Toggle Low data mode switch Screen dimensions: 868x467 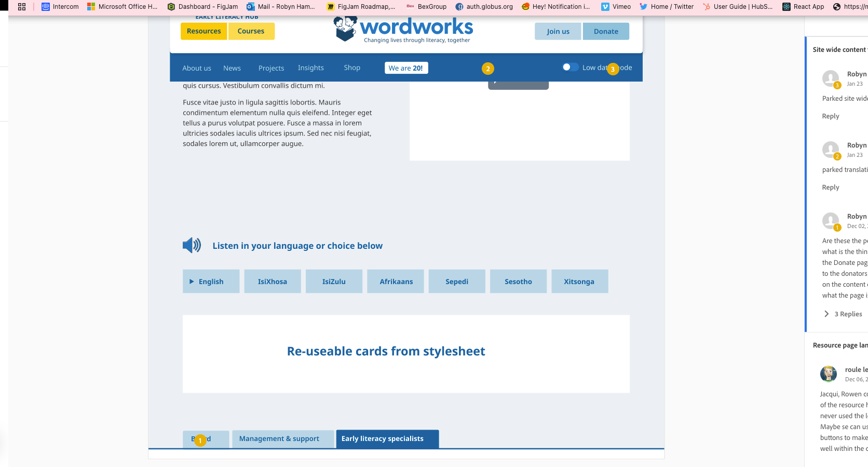pos(570,68)
